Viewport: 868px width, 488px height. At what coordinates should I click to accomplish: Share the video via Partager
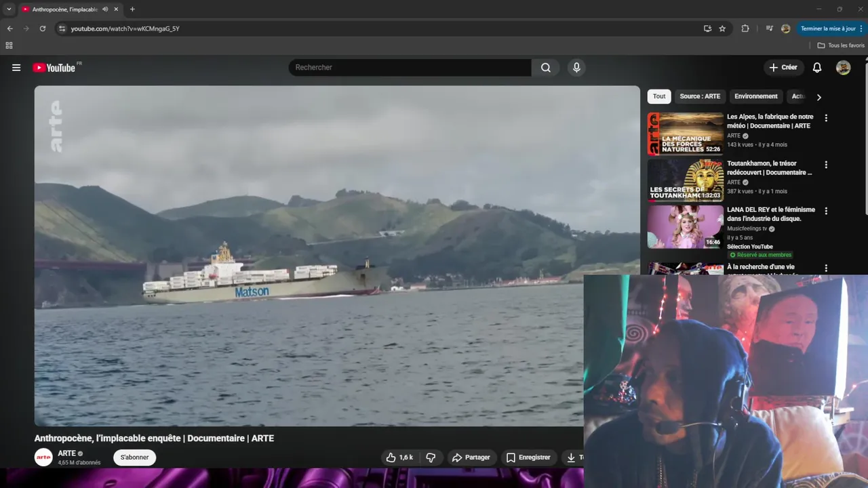point(471,457)
